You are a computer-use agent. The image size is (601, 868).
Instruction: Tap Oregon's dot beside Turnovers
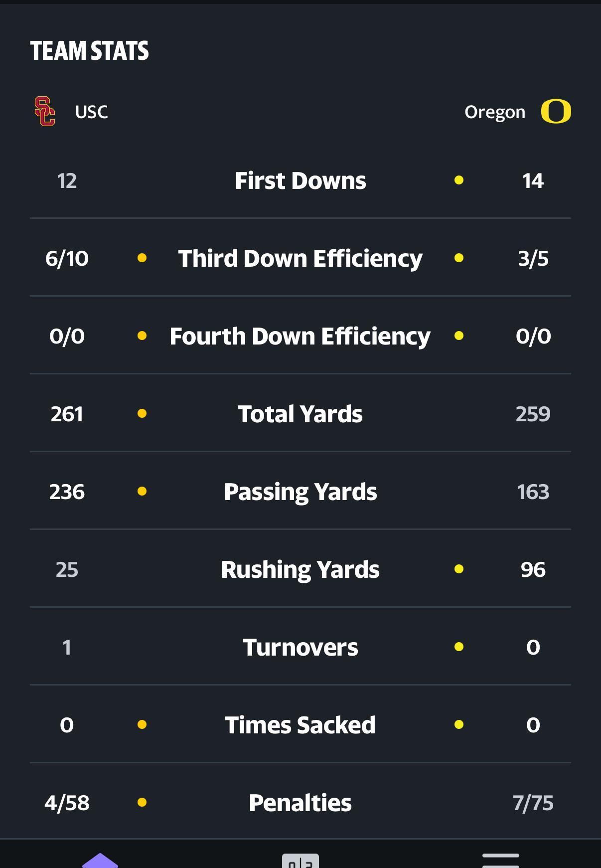click(459, 647)
